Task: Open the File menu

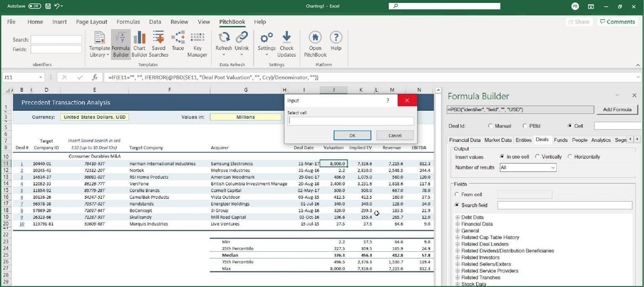Action: 11,22
